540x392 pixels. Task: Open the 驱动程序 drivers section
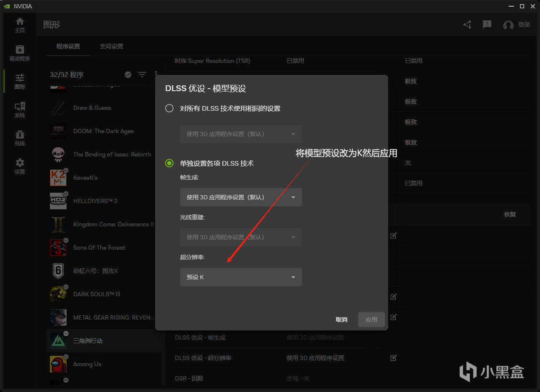(20, 53)
